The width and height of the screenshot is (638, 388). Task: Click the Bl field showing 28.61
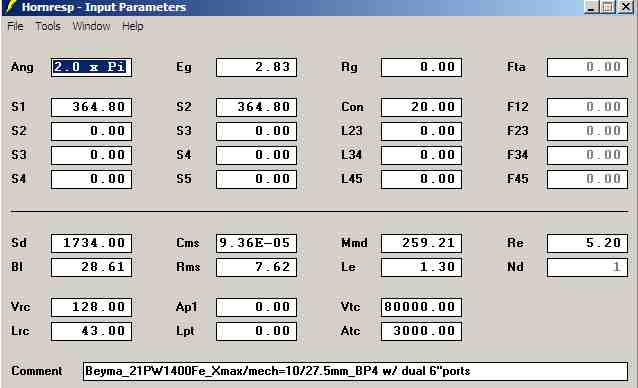click(x=92, y=267)
